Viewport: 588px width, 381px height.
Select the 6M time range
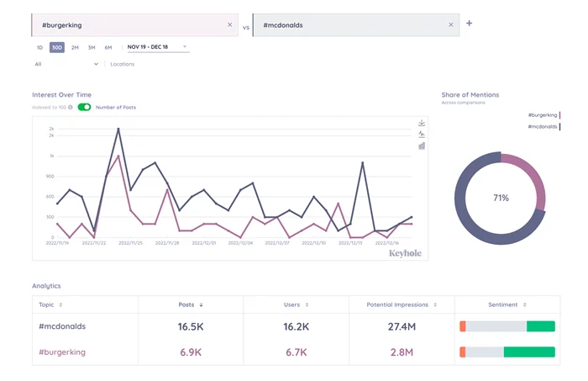108,47
